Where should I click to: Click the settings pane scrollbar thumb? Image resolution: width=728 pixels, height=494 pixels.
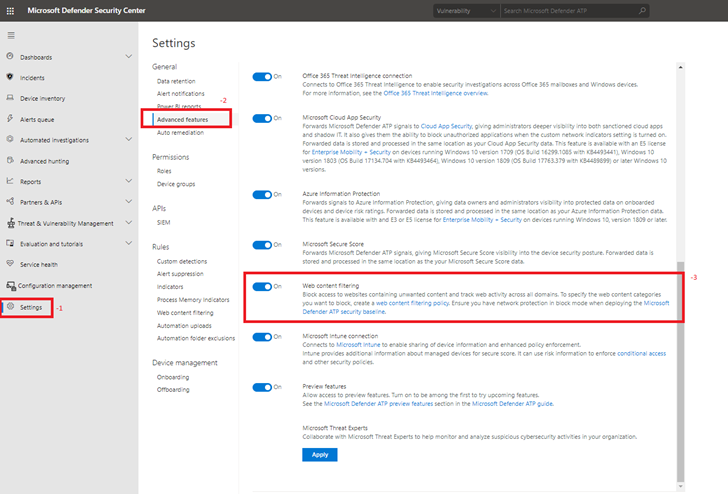click(x=681, y=371)
